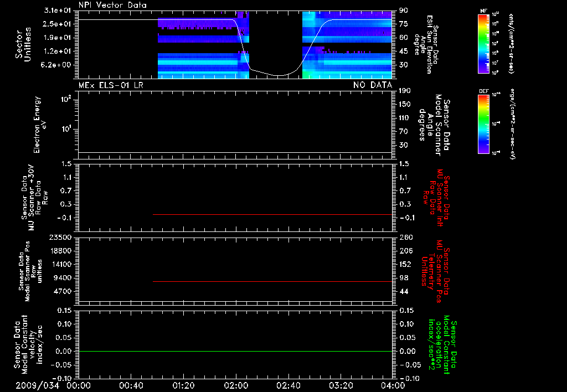The image size is (567, 392).
Task: Click the NF flux color bar
Action: point(483,43)
